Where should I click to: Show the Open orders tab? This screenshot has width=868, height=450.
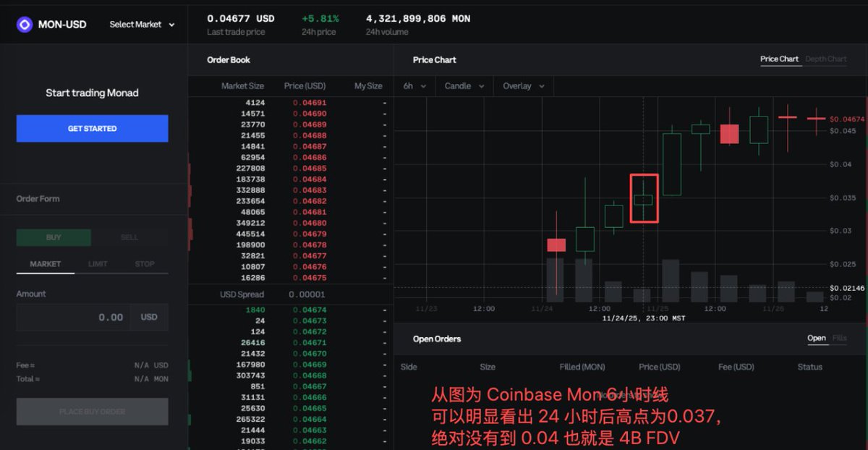click(x=817, y=338)
